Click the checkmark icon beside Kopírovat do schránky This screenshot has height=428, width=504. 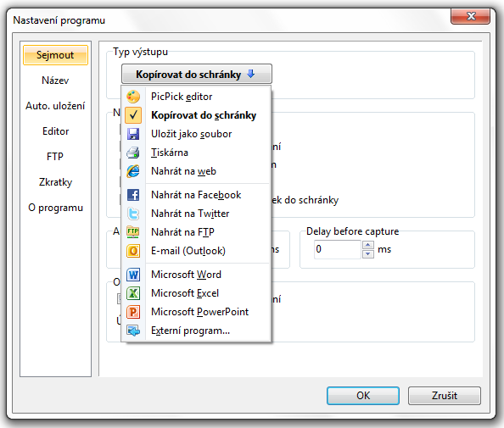pos(133,115)
